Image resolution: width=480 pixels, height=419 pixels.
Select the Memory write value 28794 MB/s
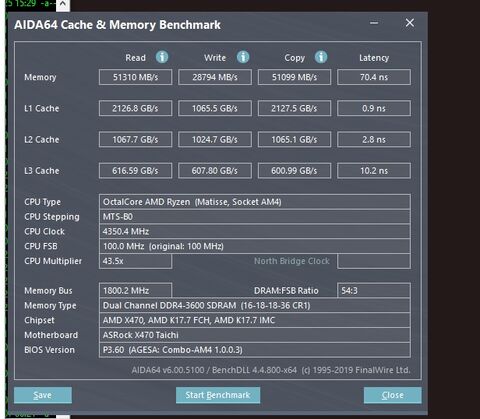(x=215, y=77)
